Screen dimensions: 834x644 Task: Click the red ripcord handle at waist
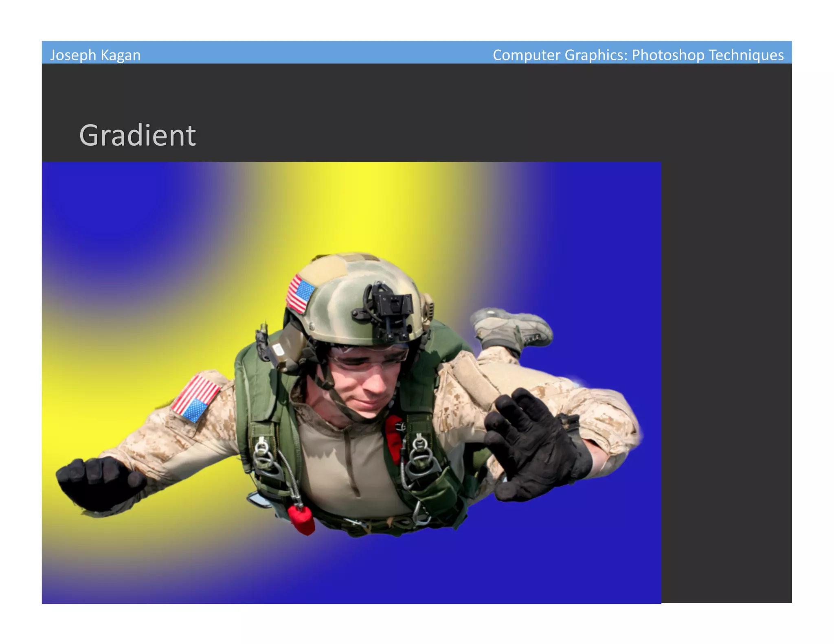[302, 520]
